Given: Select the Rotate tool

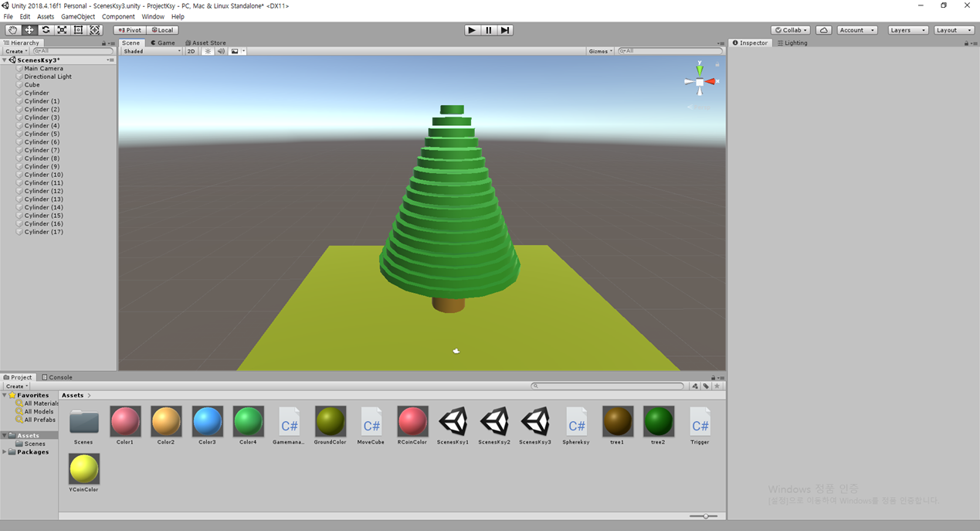Looking at the screenshot, I should point(46,30).
